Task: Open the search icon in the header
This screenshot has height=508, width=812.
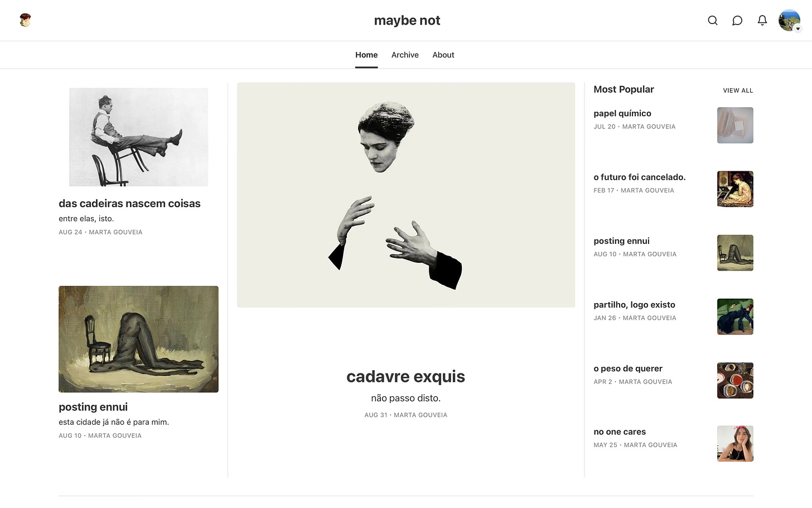Action: pos(712,21)
